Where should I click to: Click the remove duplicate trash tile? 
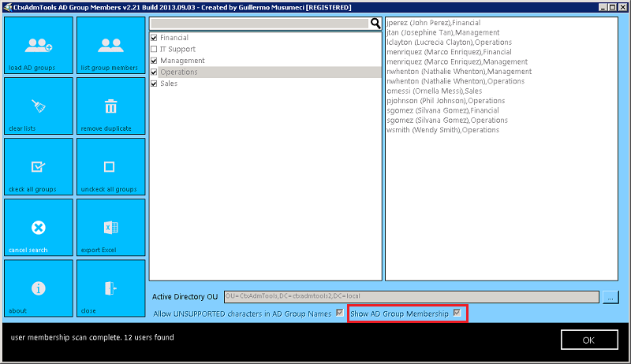[110, 106]
